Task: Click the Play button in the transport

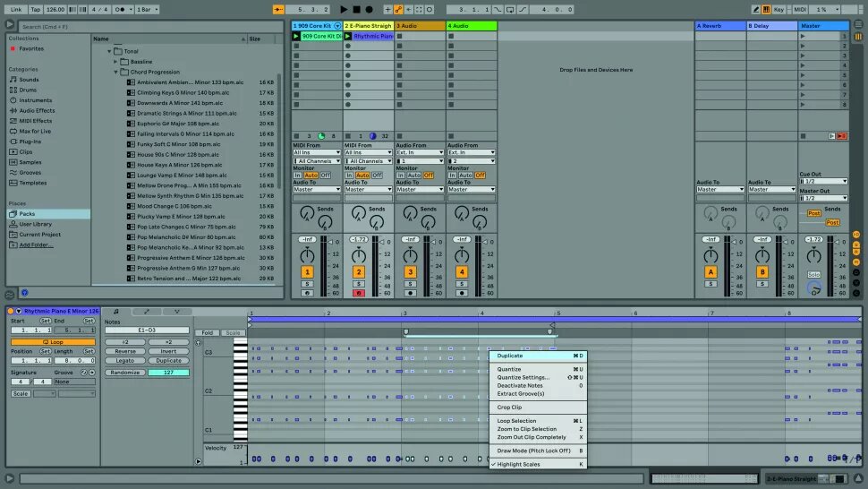Action: [x=344, y=9]
